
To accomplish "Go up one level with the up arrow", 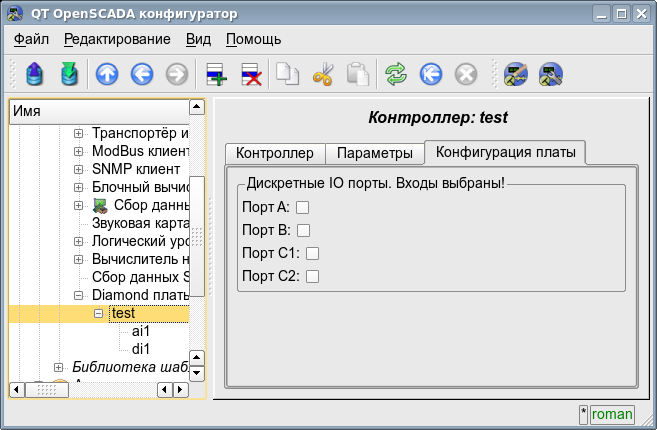I will 106,74.
